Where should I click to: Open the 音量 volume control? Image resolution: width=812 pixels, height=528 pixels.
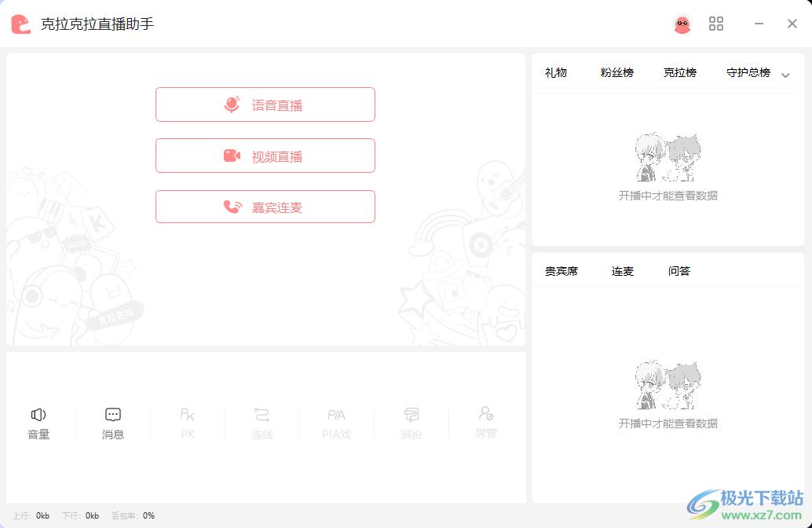38,423
